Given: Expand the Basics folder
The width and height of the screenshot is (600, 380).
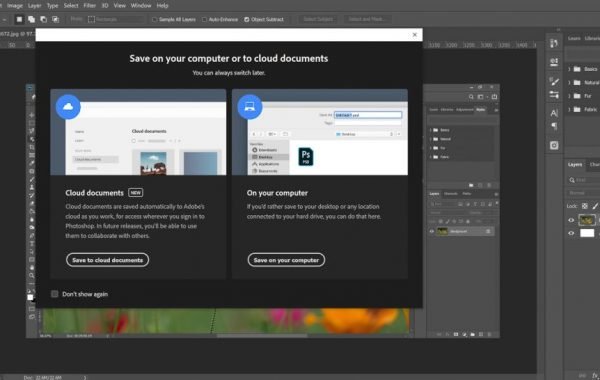Looking at the screenshot, I should pyautogui.click(x=569, y=69).
